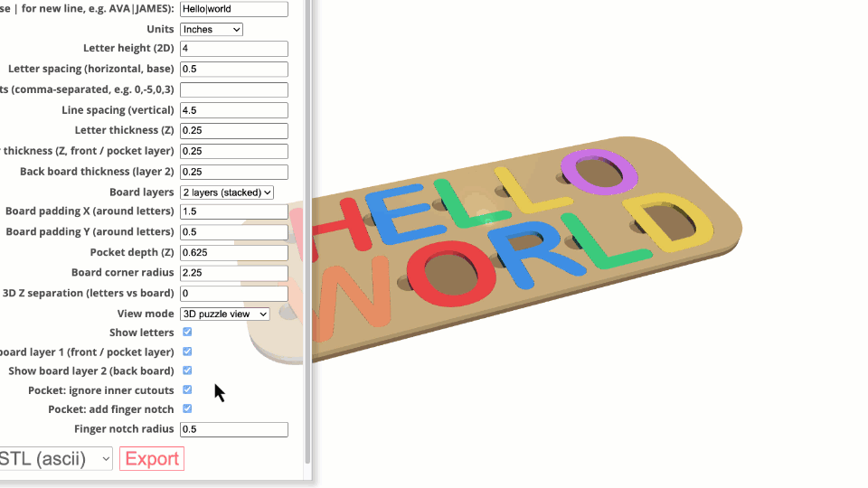Open the View mode dropdown

coord(224,314)
